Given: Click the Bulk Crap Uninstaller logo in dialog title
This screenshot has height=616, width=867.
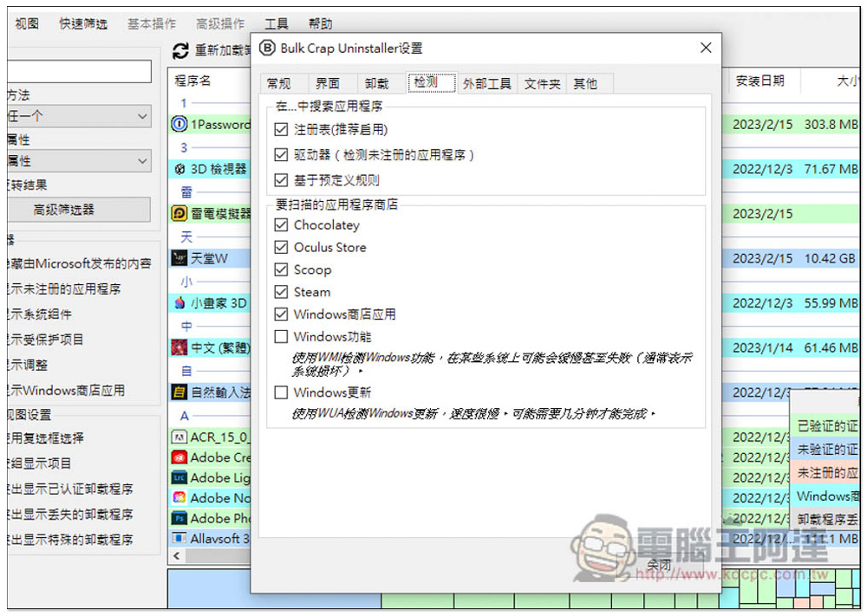Looking at the screenshot, I should pyautogui.click(x=267, y=48).
